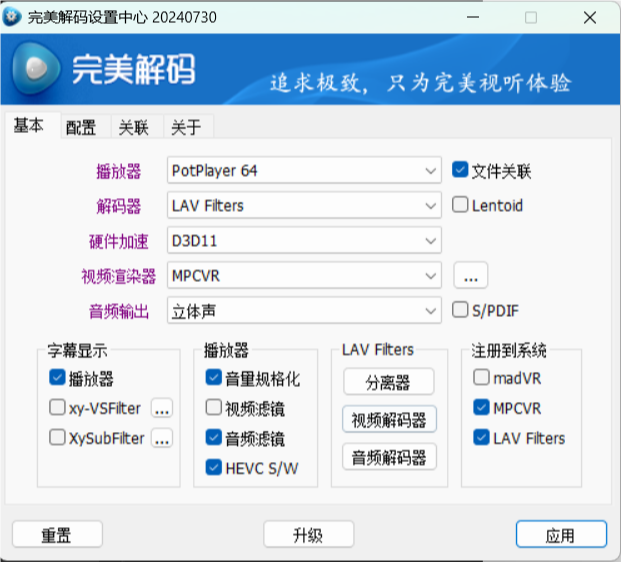This screenshot has width=622, height=563.
Task: Enable the 视频滤镜 checkbox
Action: tap(213, 407)
